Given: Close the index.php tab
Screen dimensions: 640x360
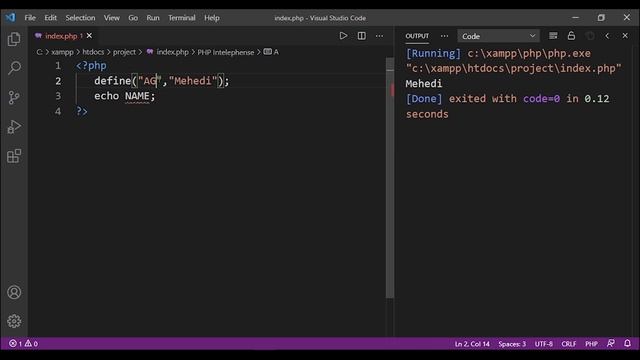Looking at the screenshot, I should coord(89,36).
